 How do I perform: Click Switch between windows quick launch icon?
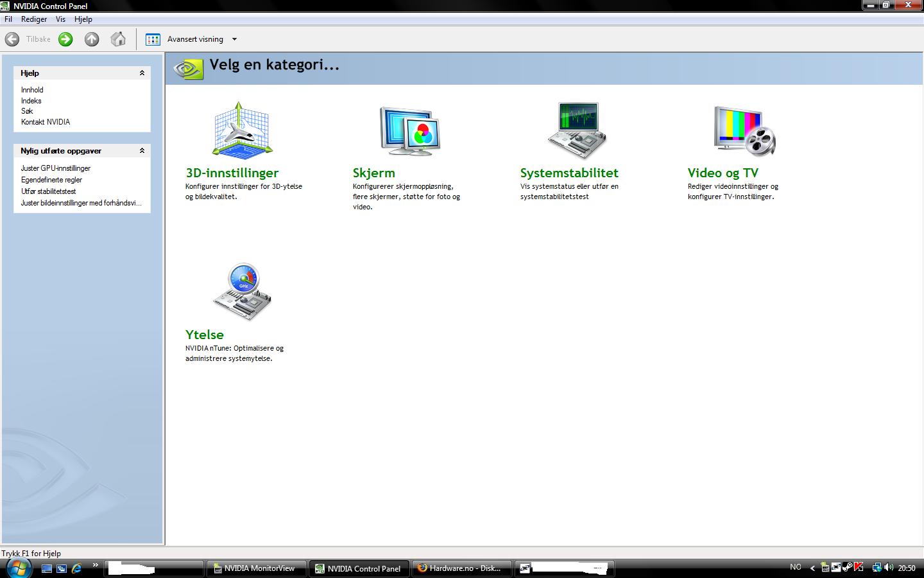[62, 568]
